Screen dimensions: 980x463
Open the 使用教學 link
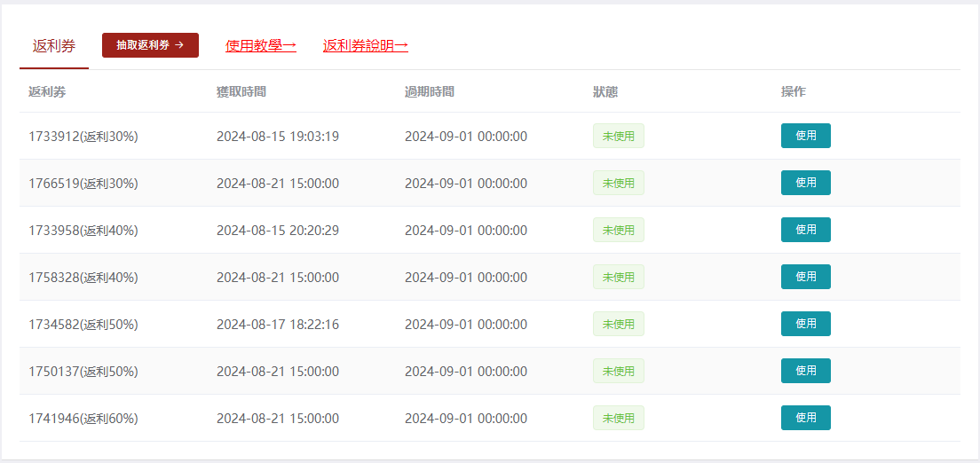(260, 45)
